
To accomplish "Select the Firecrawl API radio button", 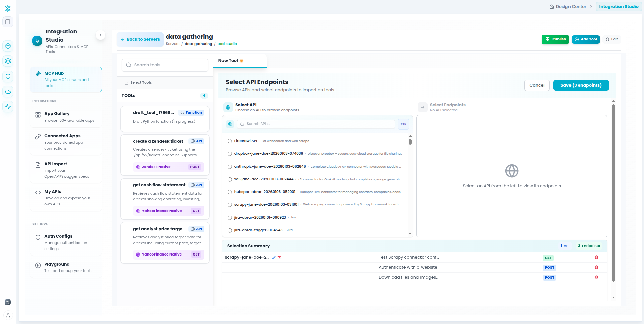I will coord(230,141).
